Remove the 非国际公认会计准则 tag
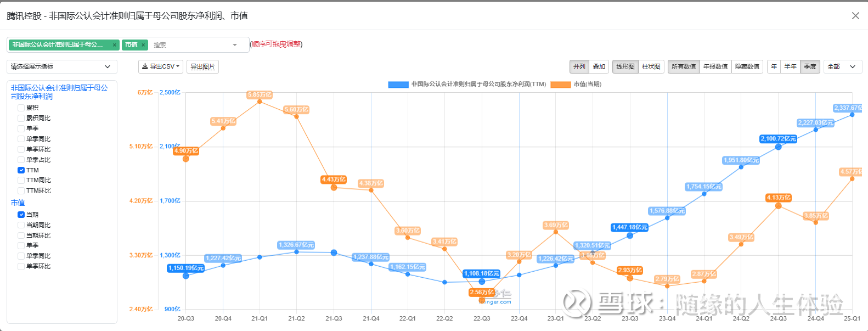 coord(114,45)
